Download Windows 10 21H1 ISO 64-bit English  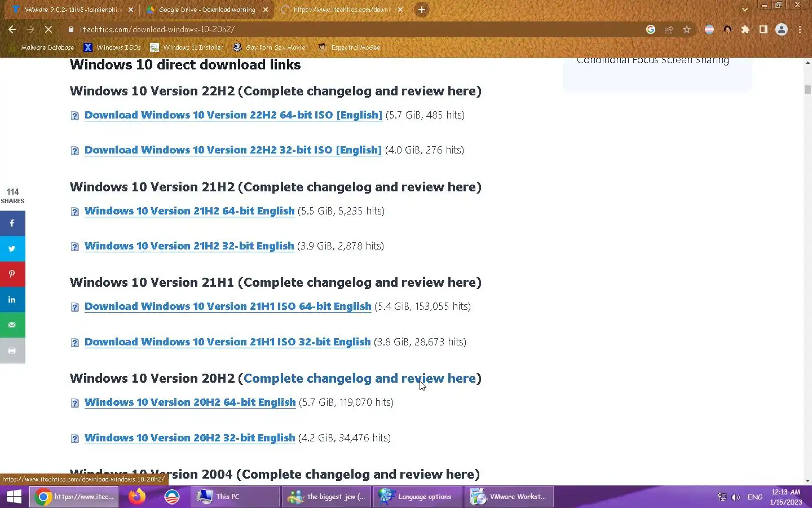pyautogui.click(x=228, y=306)
